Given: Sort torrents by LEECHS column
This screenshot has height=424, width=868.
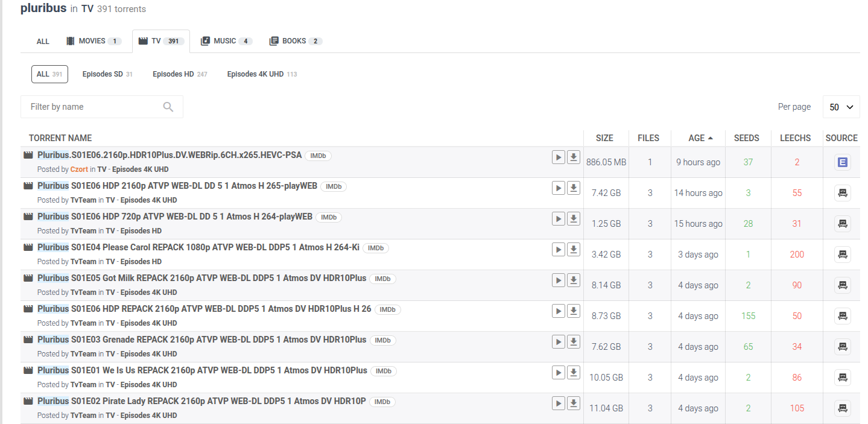Looking at the screenshot, I should pyautogui.click(x=796, y=138).
